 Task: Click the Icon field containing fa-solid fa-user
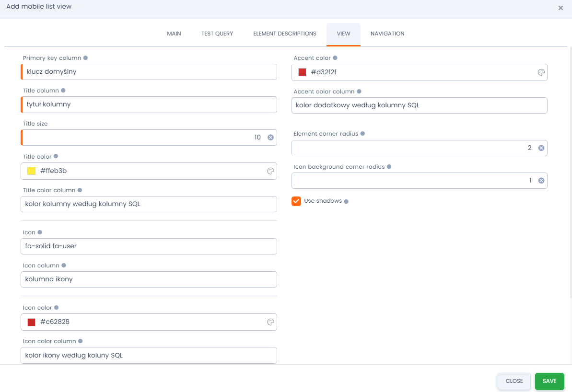pyautogui.click(x=149, y=246)
